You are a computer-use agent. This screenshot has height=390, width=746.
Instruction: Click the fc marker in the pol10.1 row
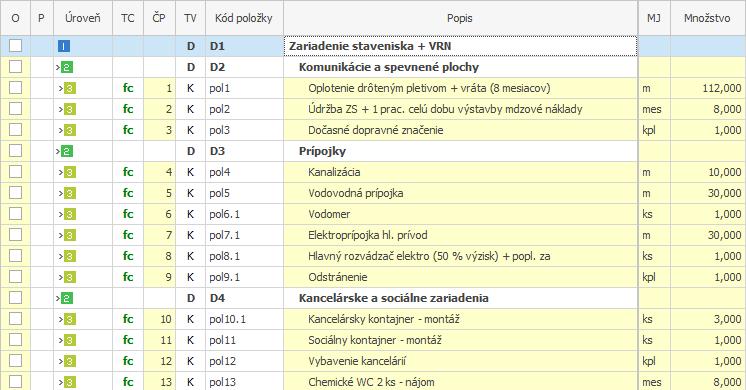[128, 319]
